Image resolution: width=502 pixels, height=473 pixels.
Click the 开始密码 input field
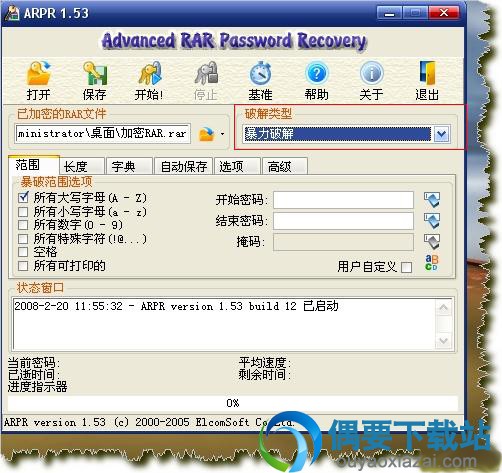click(343, 200)
